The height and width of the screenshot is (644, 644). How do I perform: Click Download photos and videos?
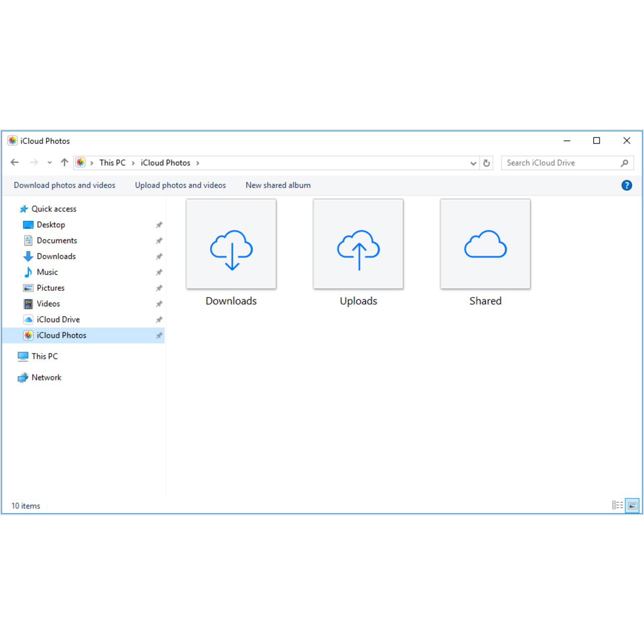[64, 185]
